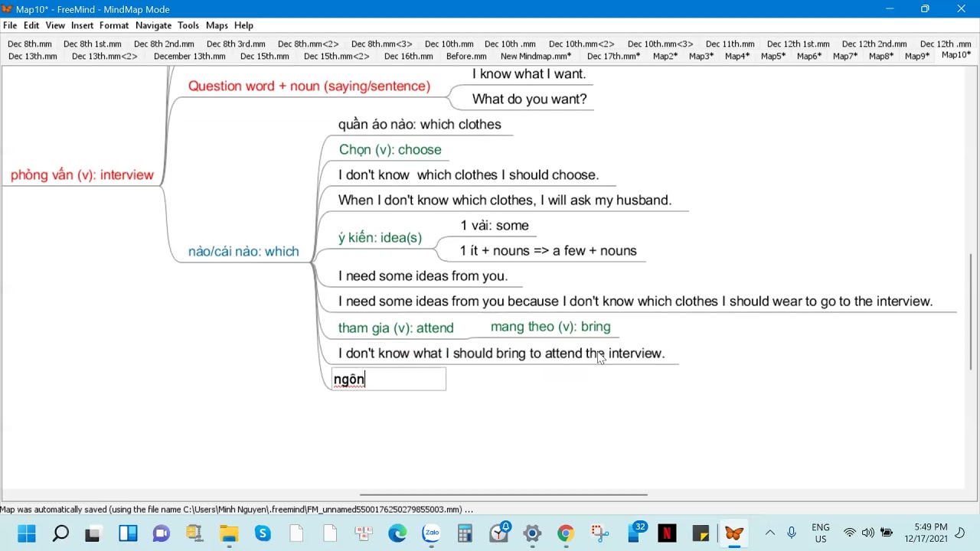Select 'what I should bring to attend' node

501,353
